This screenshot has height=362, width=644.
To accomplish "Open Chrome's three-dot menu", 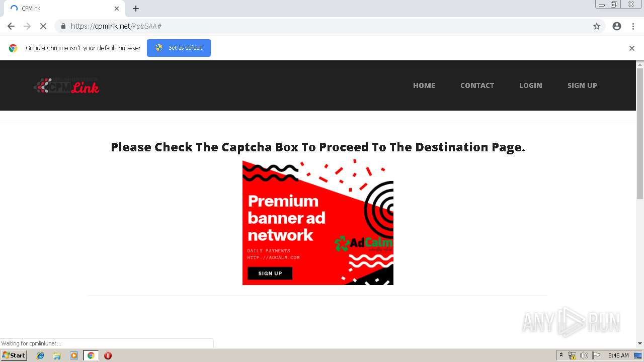I will point(633,26).
